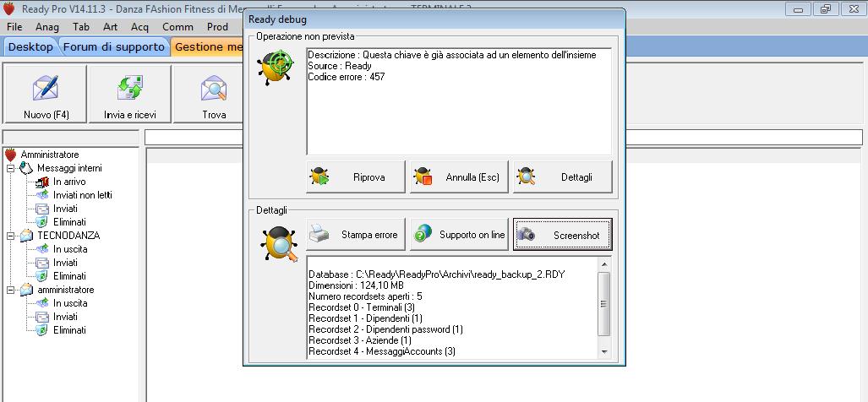Click the TECNODANZA envelope icon

26,236
